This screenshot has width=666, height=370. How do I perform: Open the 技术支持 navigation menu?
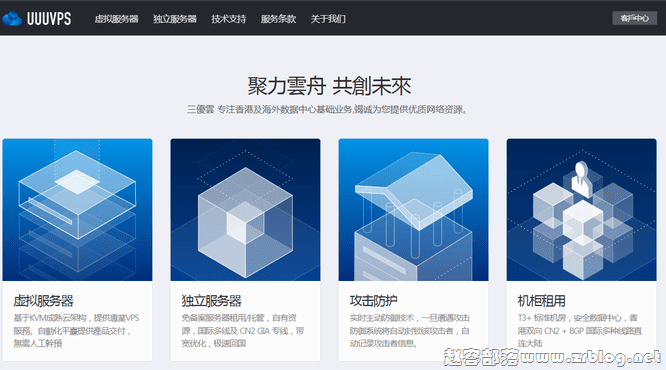pyautogui.click(x=229, y=19)
